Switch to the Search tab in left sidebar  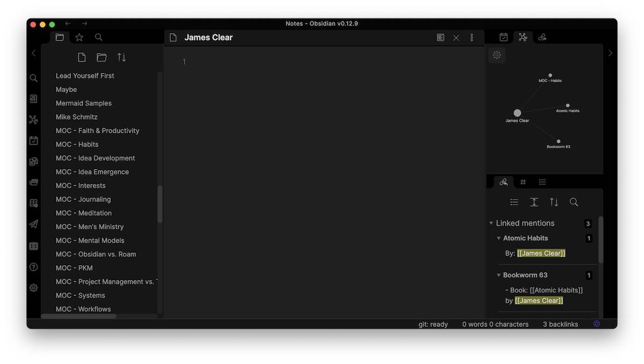tap(99, 38)
